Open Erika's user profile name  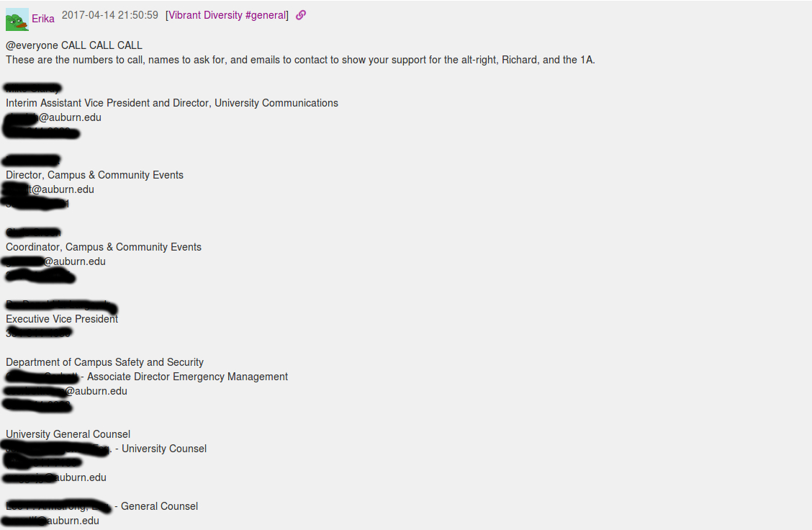point(43,19)
